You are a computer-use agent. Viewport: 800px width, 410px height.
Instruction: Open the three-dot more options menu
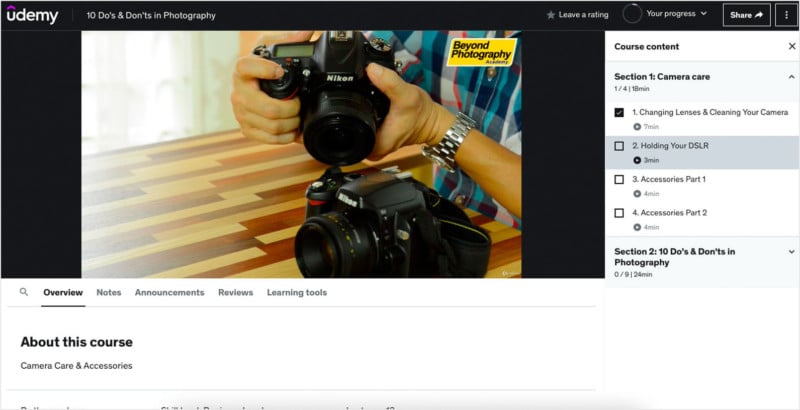(786, 15)
